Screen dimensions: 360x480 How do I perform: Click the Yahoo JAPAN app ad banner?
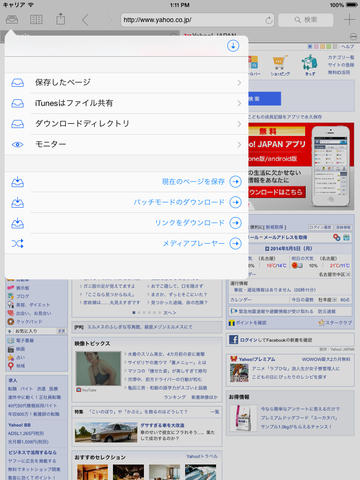tap(301, 166)
